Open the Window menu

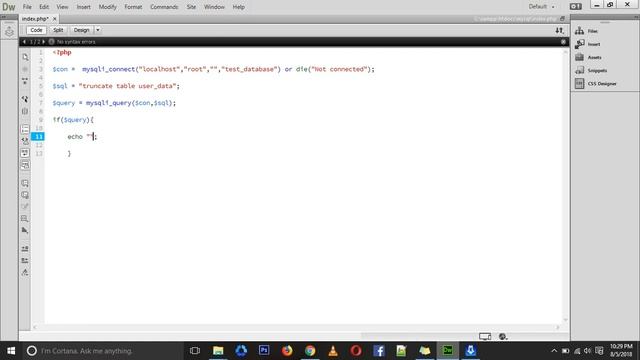pyautogui.click(x=214, y=7)
